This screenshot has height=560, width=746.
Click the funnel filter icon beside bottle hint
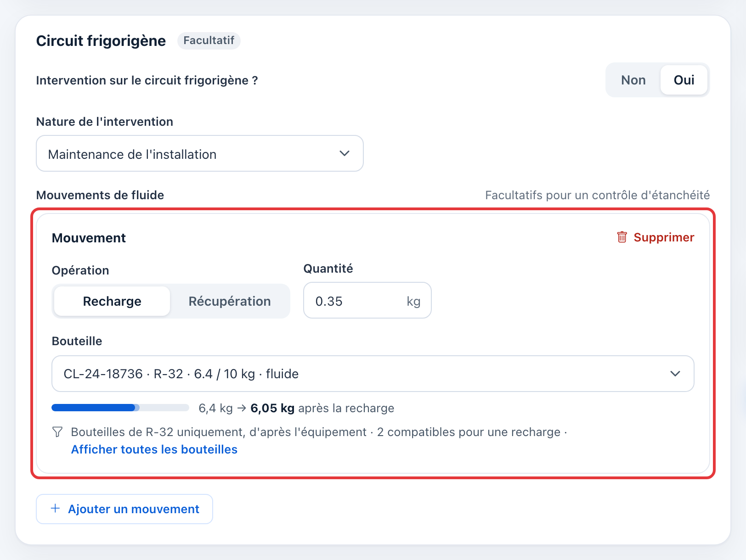point(57,432)
